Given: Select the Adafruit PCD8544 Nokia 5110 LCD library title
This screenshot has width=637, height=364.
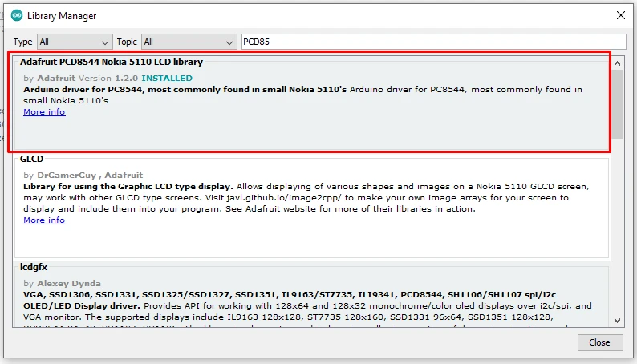Looking at the screenshot, I should 112,62.
